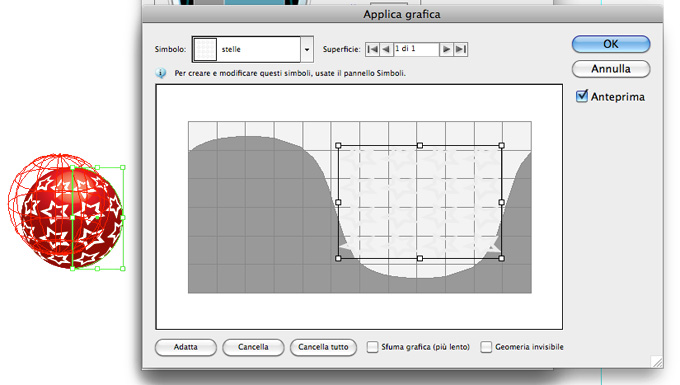Click the red star sphere on the canvas

[72, 217]
